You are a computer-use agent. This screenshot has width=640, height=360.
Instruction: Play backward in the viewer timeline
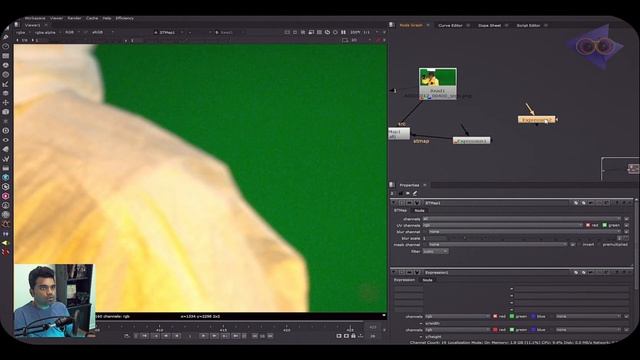coord(176,336)
